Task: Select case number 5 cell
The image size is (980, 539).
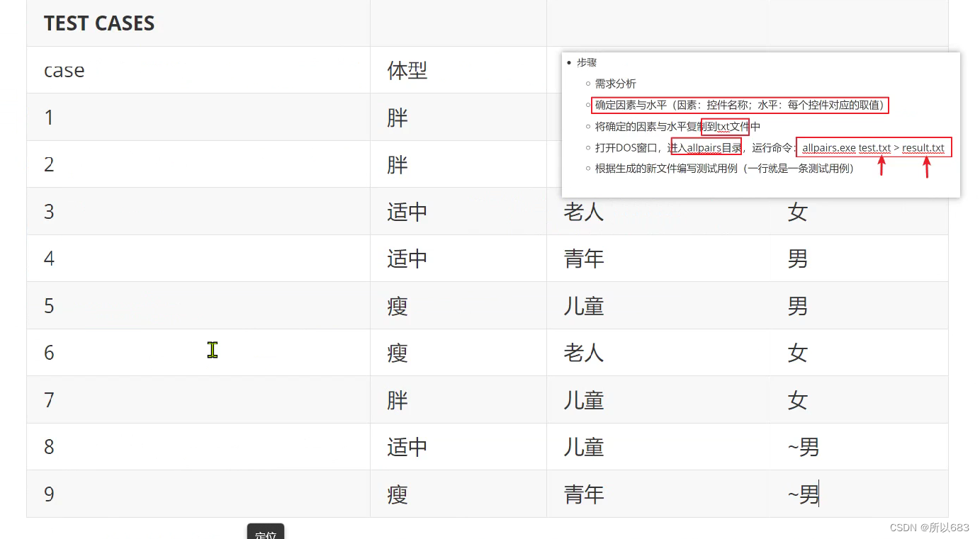Action: click(198, 305)
